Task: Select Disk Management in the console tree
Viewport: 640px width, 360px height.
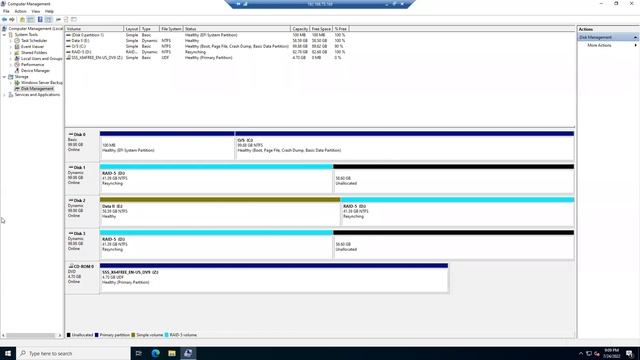Action: coord(37,89)
